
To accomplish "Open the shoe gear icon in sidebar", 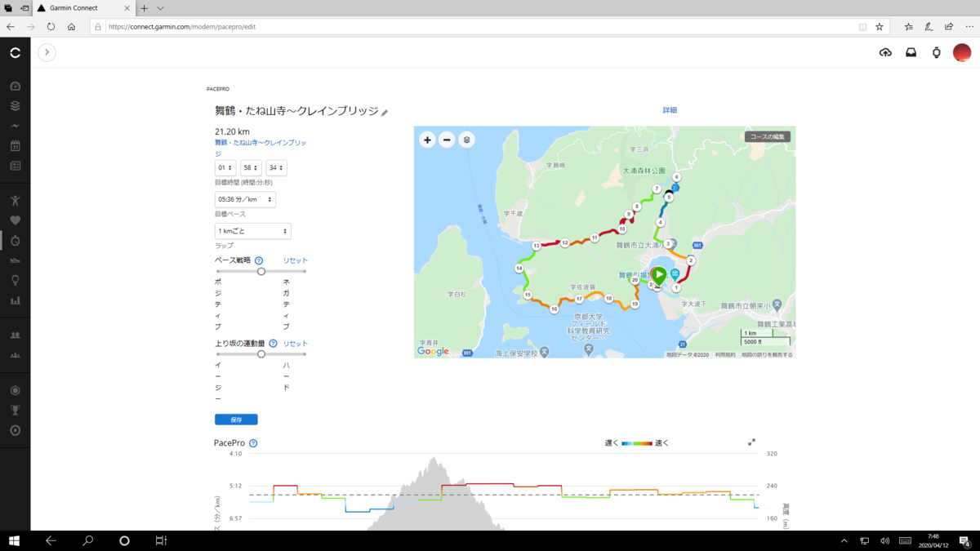I will click(x=15, y=260).
